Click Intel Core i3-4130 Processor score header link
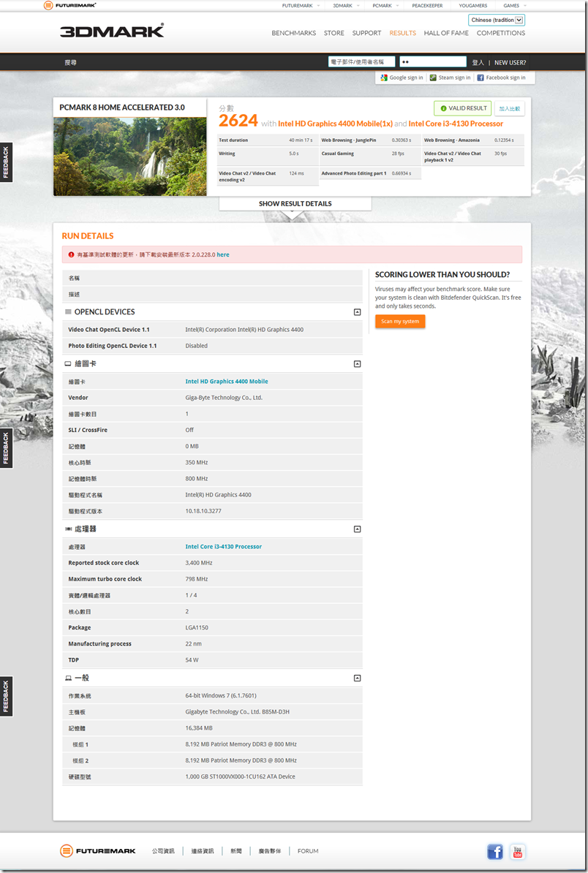The height and width of the screenshot is (873, 588). tap(456, 124)
